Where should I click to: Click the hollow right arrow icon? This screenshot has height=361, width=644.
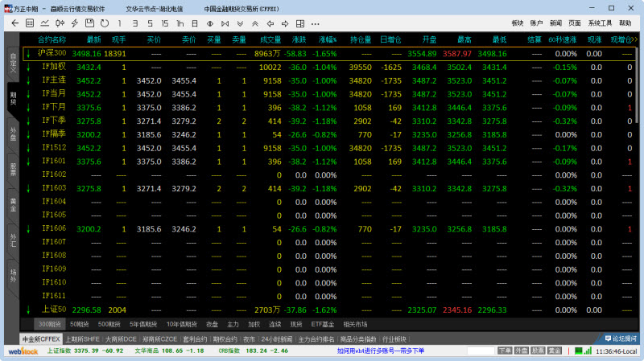[285, 23]
